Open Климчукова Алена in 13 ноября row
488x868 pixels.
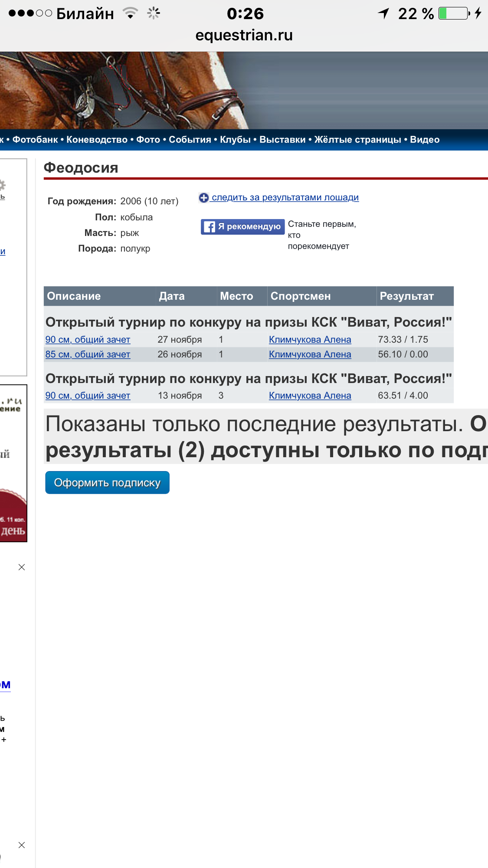[310, 396]
